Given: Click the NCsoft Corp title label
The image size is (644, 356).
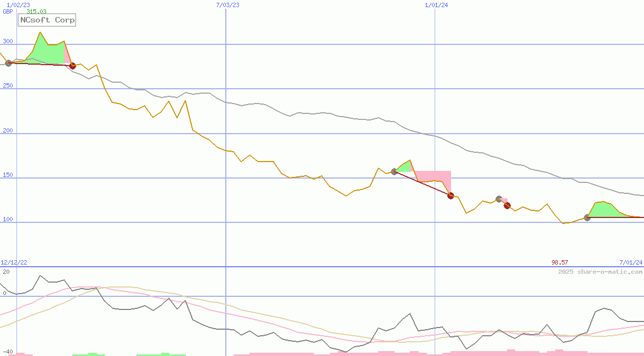Looking at the screenshot, I should (47, 20).
